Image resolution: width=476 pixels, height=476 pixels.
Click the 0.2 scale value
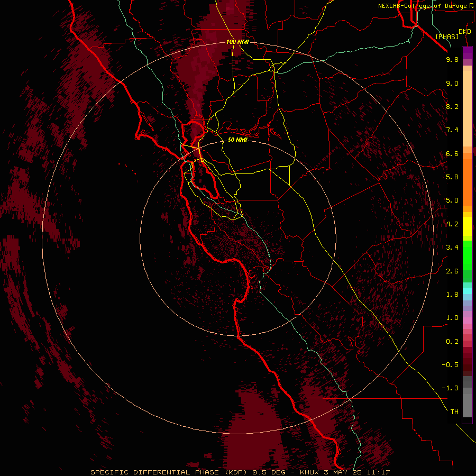(x=452, y=341)
